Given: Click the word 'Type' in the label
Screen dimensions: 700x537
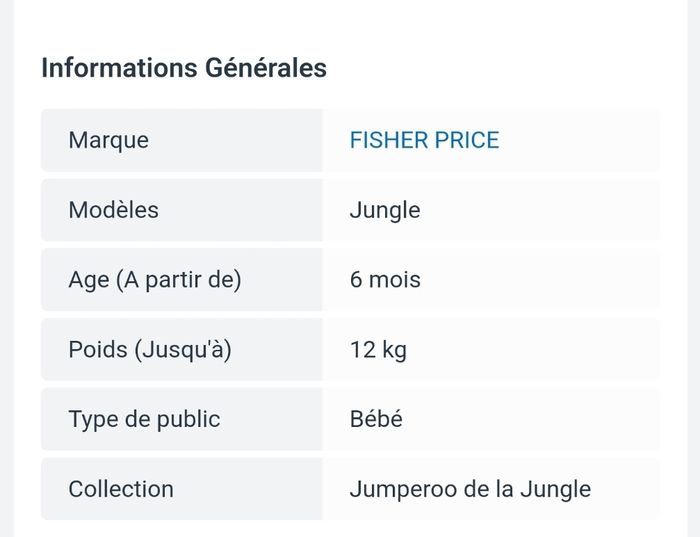Looking at the screenshot, I should [x=93, y=419].
